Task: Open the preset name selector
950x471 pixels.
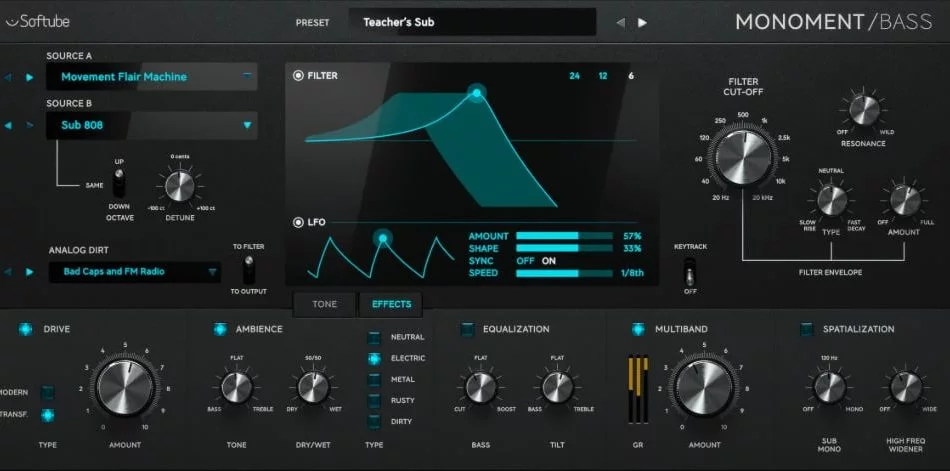Action: 473,22
